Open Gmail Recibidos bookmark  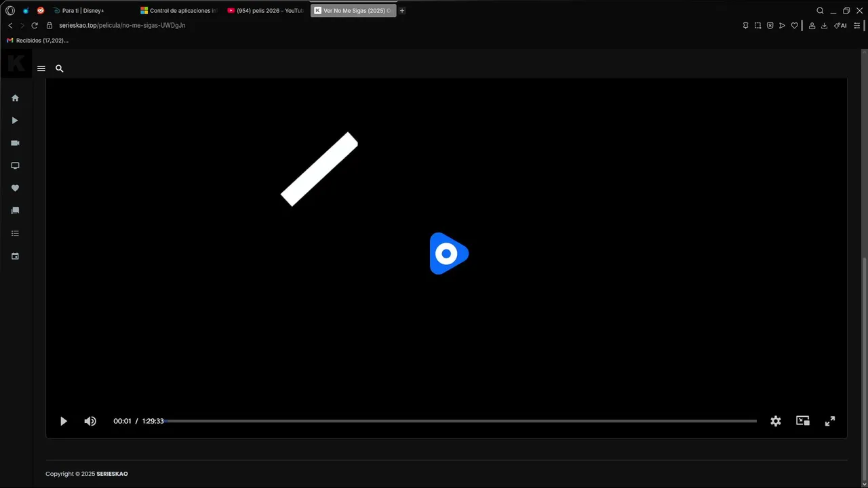tap(37, 41)
